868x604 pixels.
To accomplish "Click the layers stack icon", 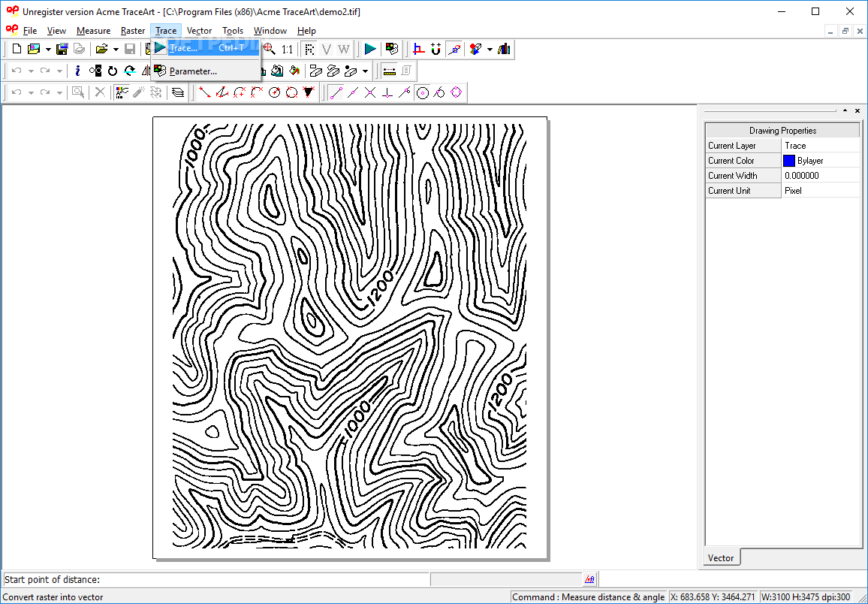I will [x=178, y=92].
